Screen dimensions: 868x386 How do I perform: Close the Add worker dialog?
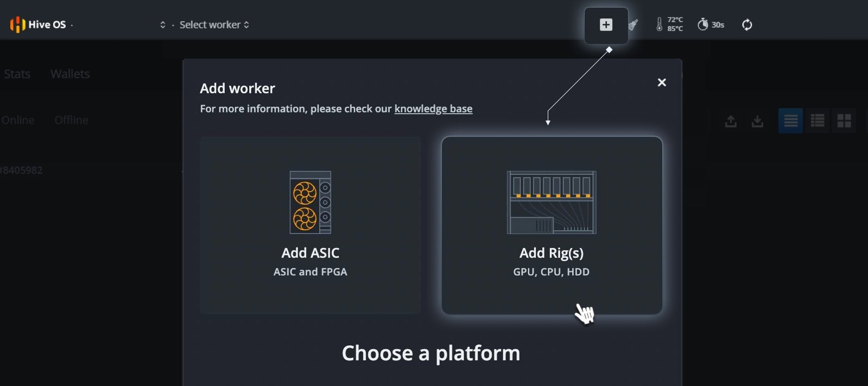click(662, 83)
